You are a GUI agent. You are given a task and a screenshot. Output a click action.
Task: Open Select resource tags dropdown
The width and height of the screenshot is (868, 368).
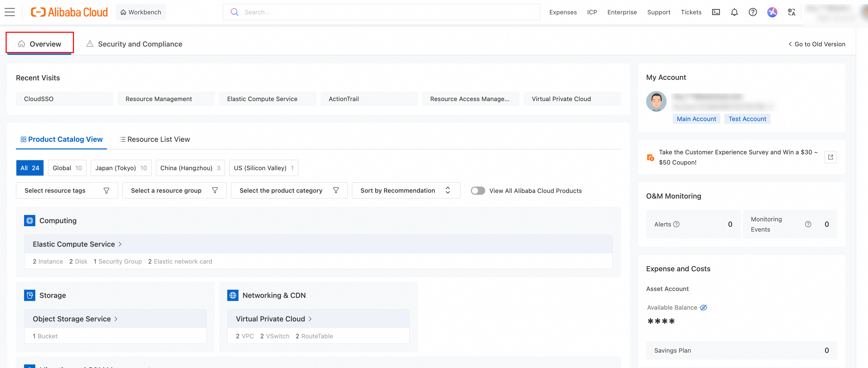coord(67,190)
